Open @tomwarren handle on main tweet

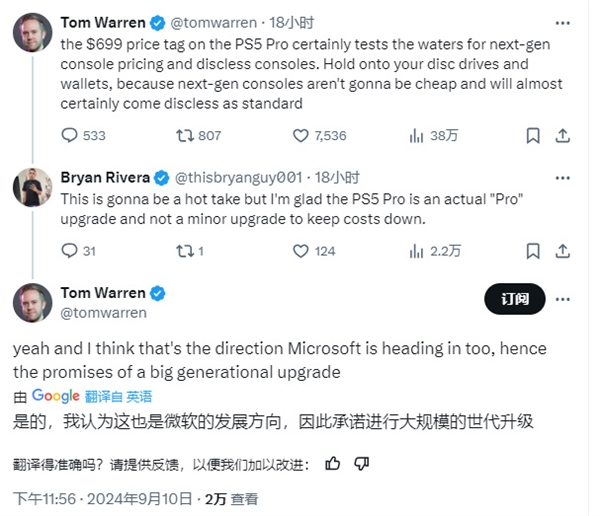103,313
